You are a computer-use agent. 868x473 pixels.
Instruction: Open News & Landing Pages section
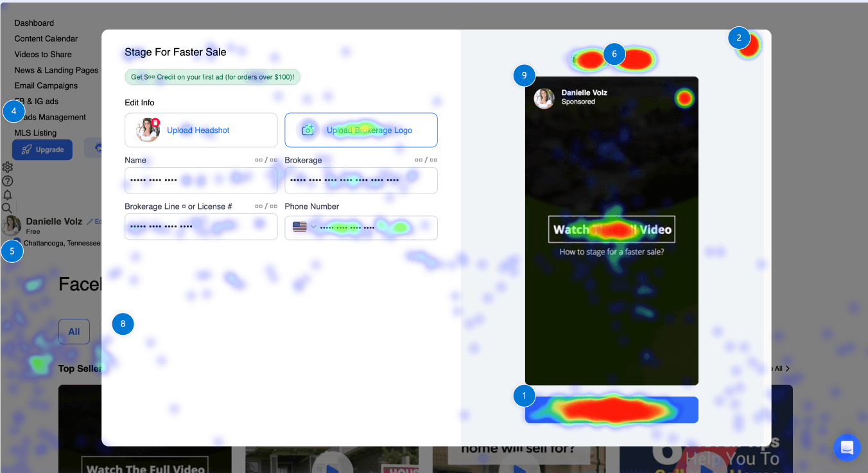pyautogui.click(x=56, y=70)
